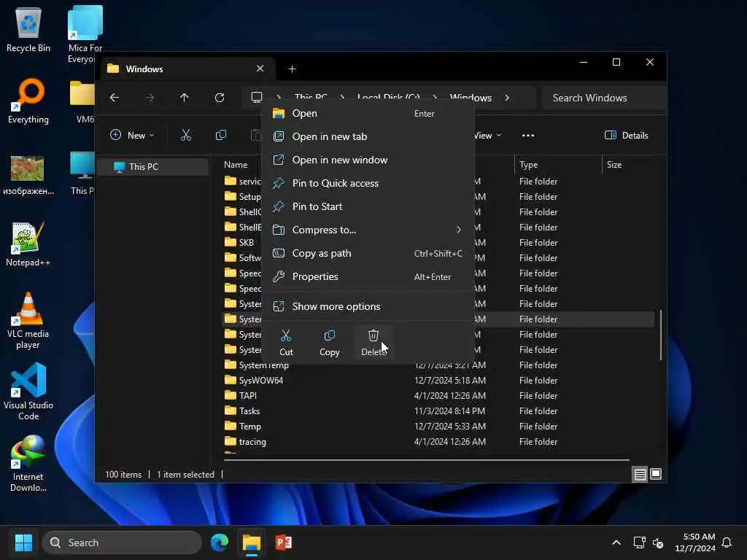Choose Open in new tab
The image size is (747, 560).
click(368, 136)
